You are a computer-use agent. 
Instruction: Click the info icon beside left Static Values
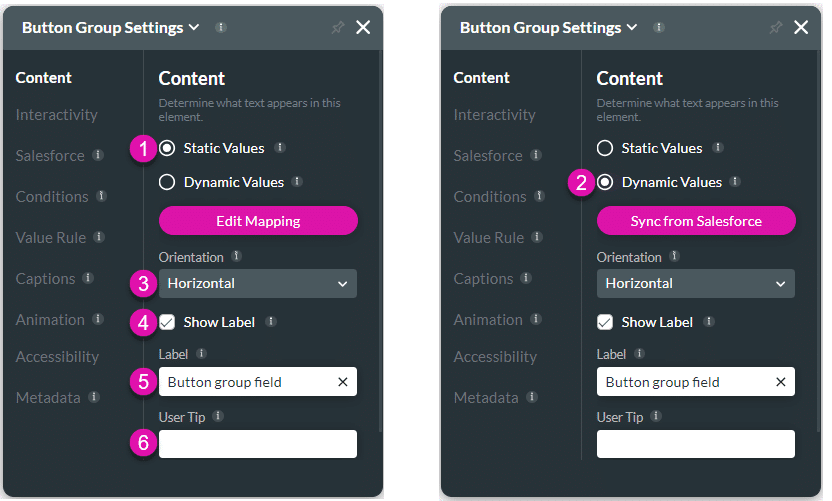[x=280, y=148]
